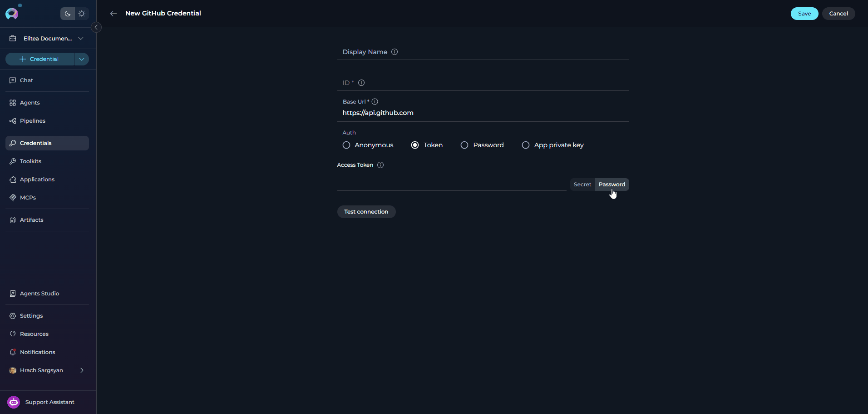This screenshot has width=868, height=414.
Task: Open Pipelines section
Action: (47, 121)
